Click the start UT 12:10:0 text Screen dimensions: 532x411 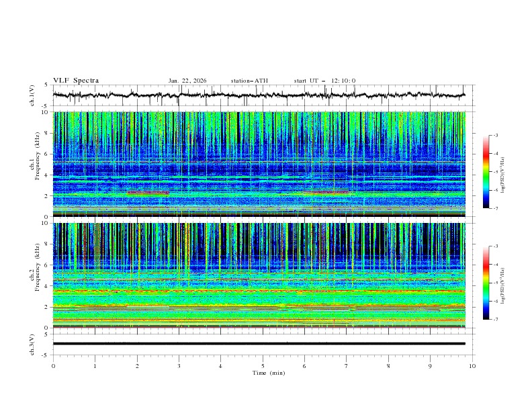point(324,81)
